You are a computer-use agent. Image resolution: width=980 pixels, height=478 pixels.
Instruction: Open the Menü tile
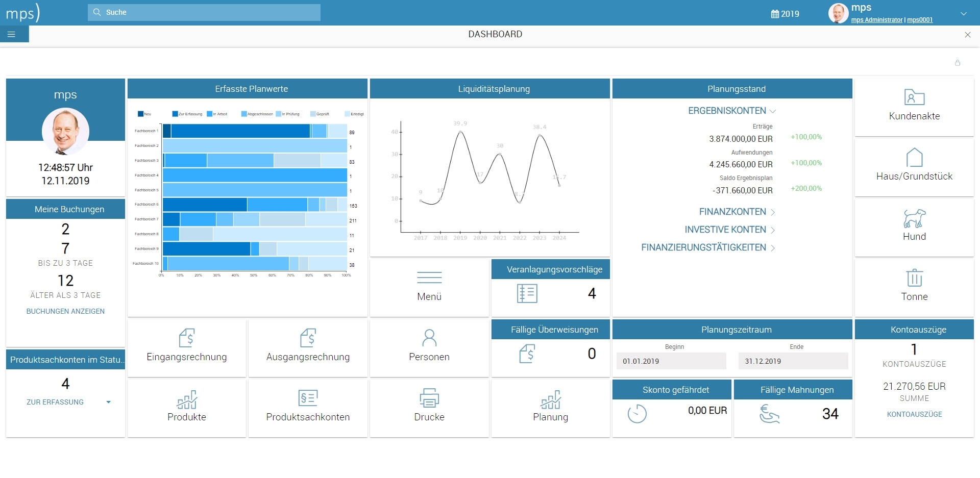[429, 287]
